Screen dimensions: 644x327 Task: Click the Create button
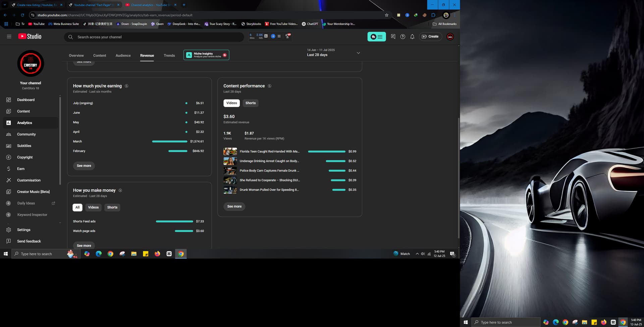[430, 37]
